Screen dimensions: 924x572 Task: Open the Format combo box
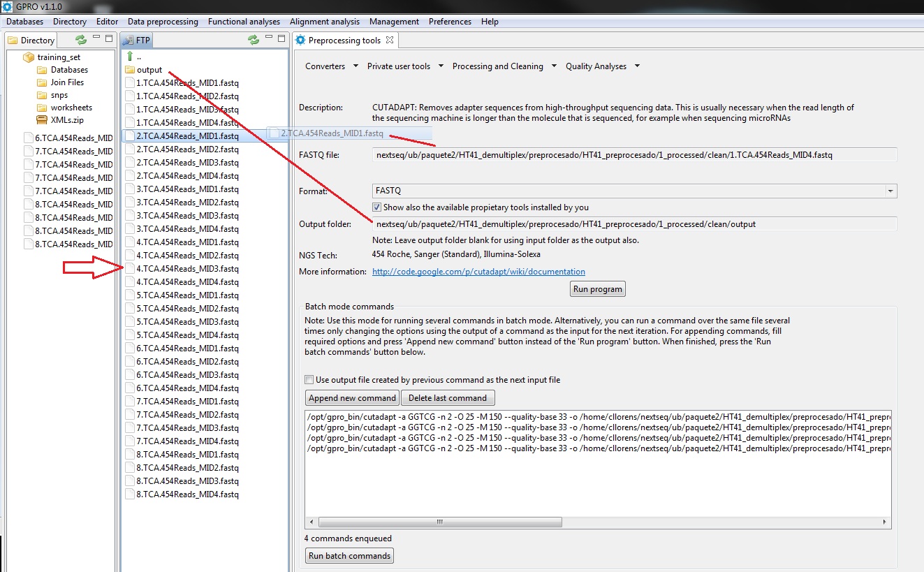coord(890,191)
